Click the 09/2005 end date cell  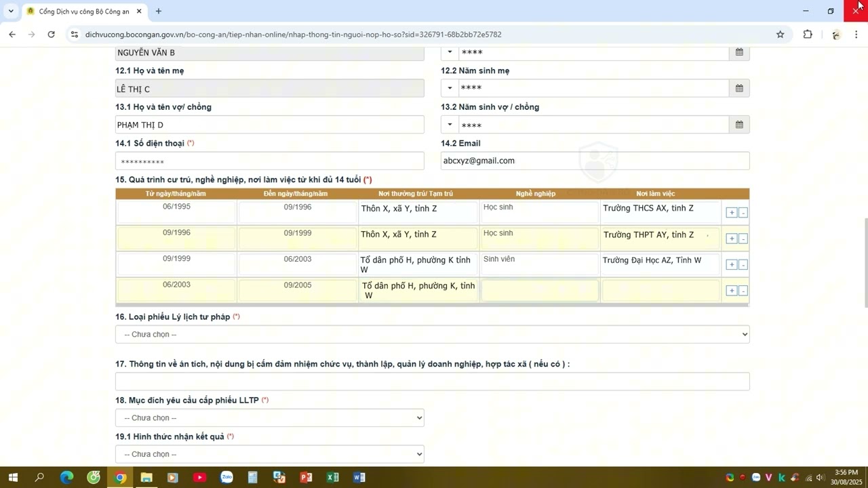coord(298,291)
